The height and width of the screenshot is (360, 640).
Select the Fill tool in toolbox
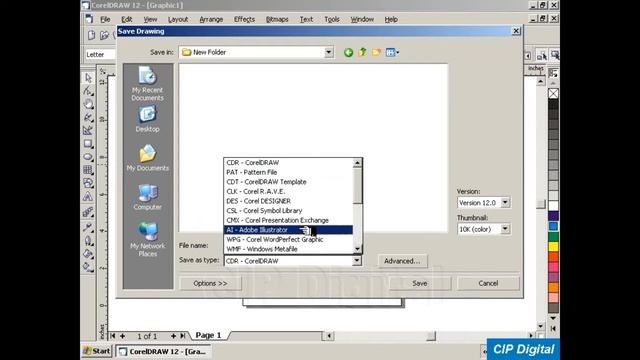coord(88,254)
